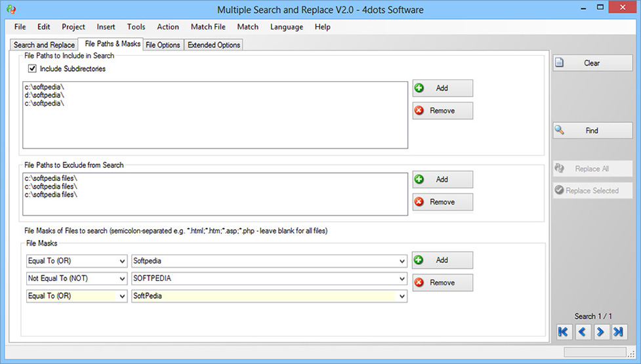Viewport: 641px width, 364px height.
Task: Go to next search result
Action: click(x=600, y=332)
